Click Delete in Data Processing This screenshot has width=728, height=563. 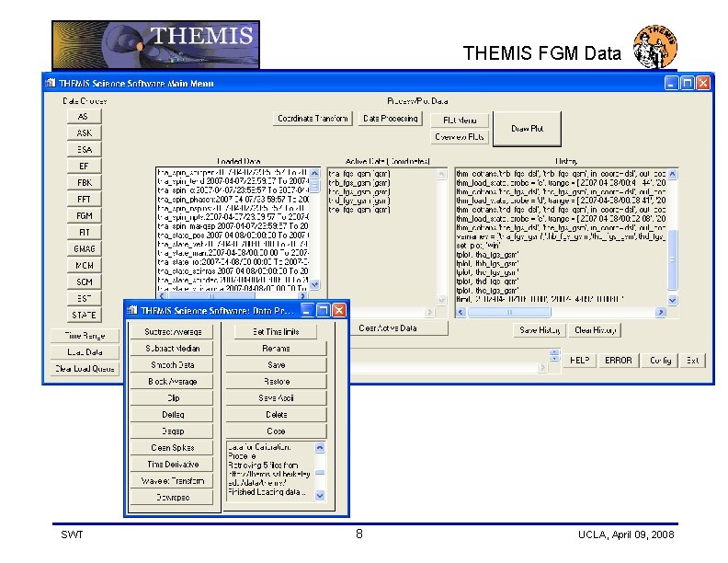click(277, 414)
